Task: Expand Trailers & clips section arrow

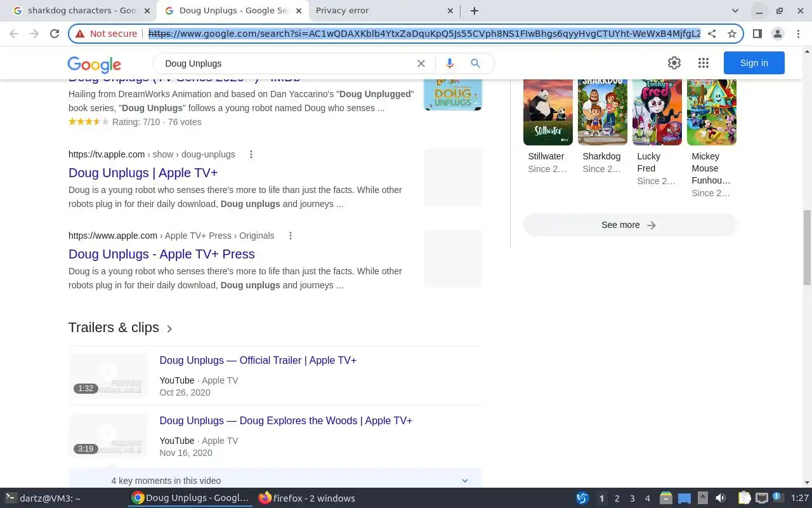Action: (169, 329)
